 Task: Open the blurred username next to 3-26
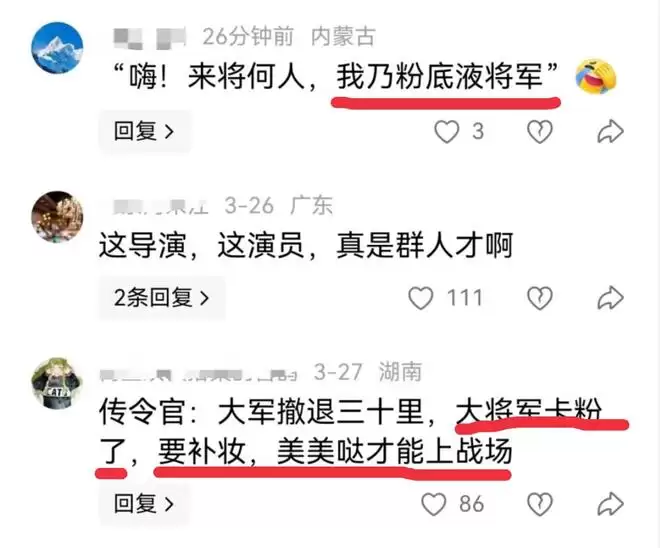click(161, 206)
